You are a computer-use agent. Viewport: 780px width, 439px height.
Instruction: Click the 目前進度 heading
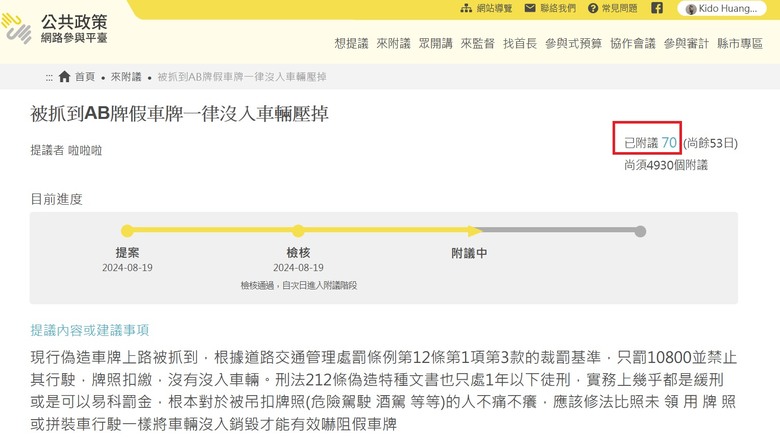coord(56,199)
